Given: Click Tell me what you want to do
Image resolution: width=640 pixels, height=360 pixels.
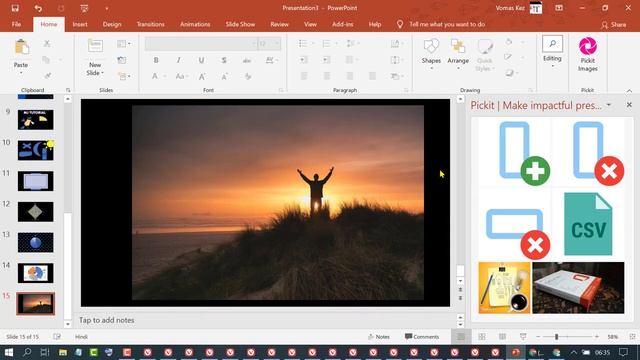Looking at the screenshot, I should (x=447, y=24).
